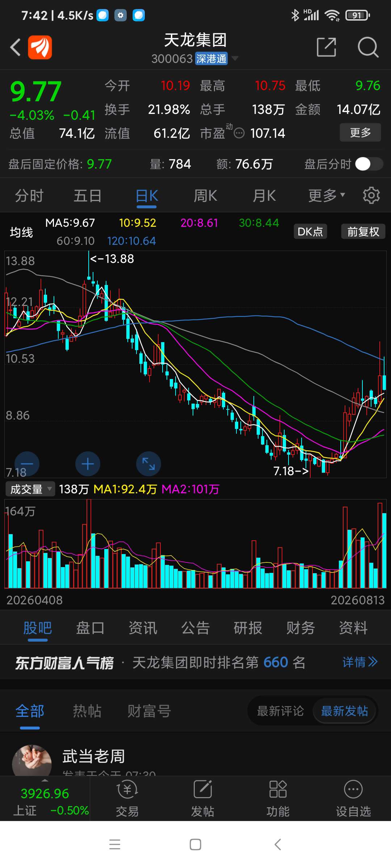Open the 财务 tab
The height and width of the screenshot is (868, 391).
click(300, 628)
